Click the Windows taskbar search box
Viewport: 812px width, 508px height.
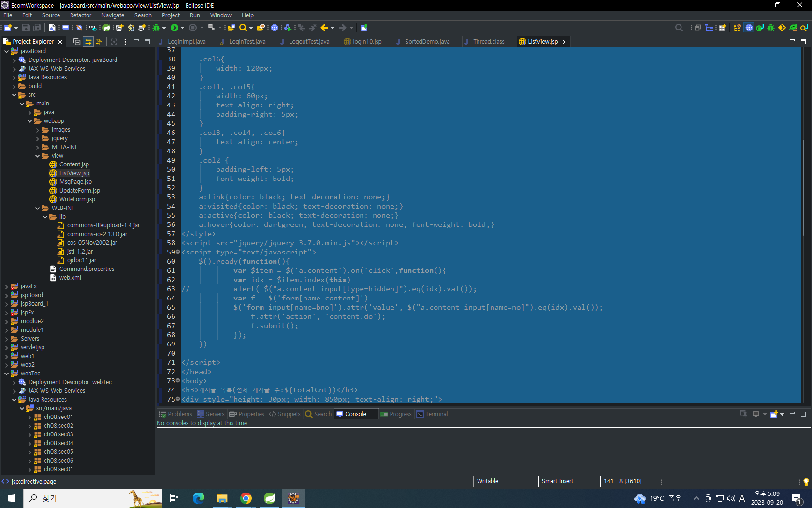93,498
